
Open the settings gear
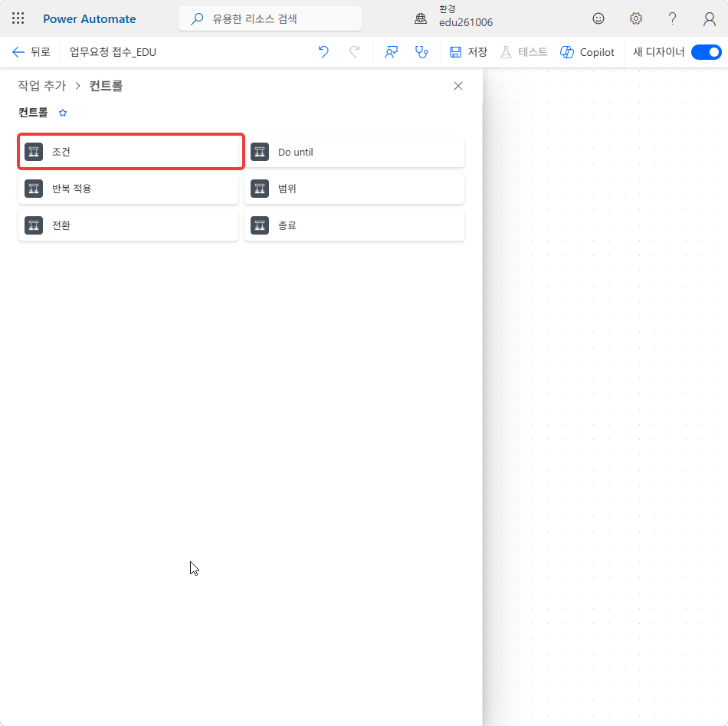pos(635,18)
